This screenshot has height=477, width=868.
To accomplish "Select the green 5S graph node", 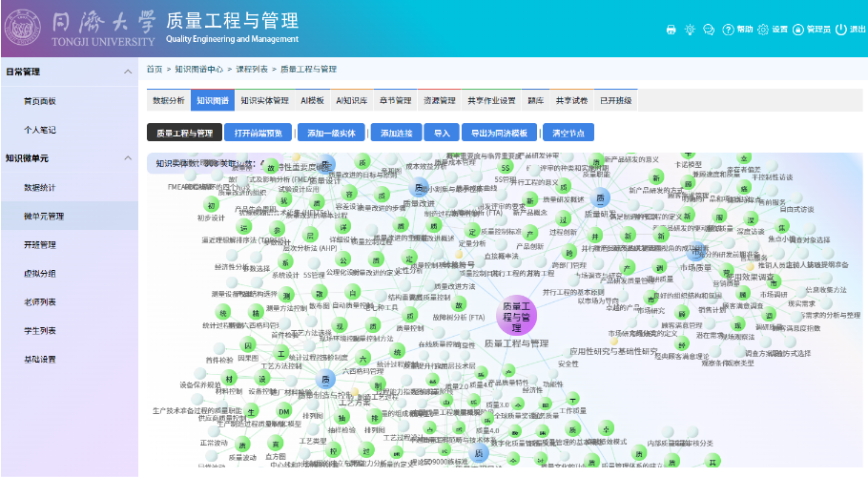I will pyautogui.click(x=505, y=168).
